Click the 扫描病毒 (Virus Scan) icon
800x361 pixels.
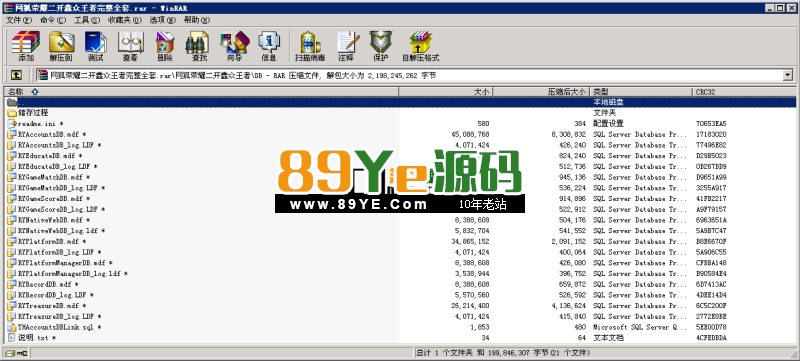(310, 46)
